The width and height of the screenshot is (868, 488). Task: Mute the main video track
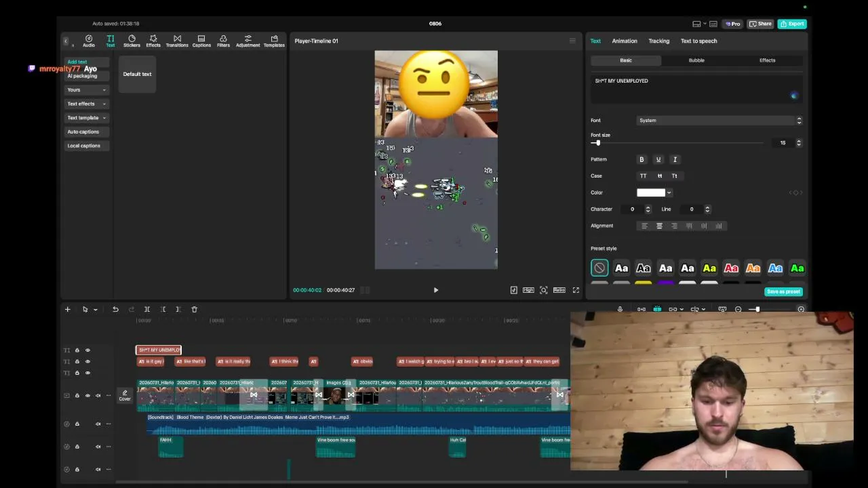(x=98, y=396)
